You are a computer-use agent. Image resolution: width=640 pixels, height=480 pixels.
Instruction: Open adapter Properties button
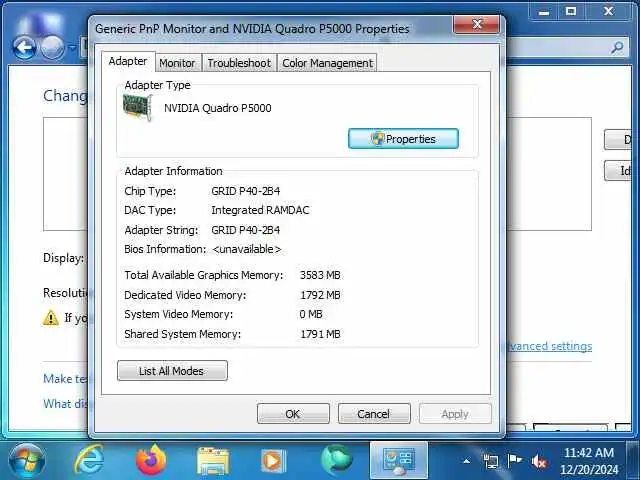pos(403,139)
